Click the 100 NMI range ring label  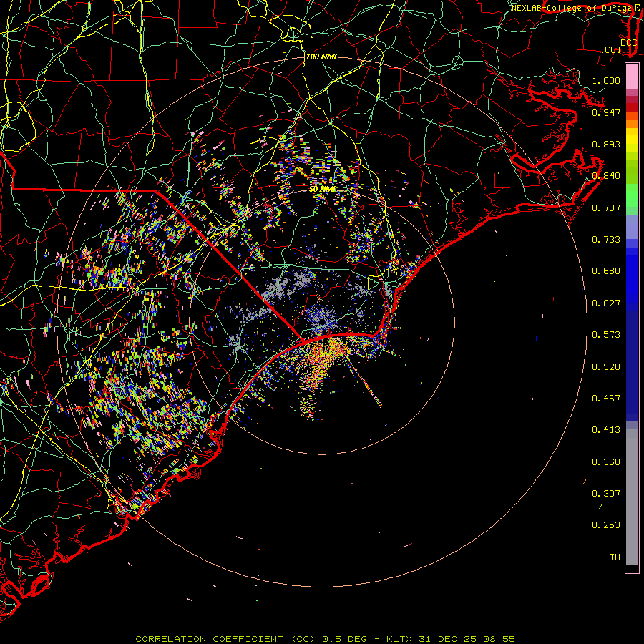321,57
